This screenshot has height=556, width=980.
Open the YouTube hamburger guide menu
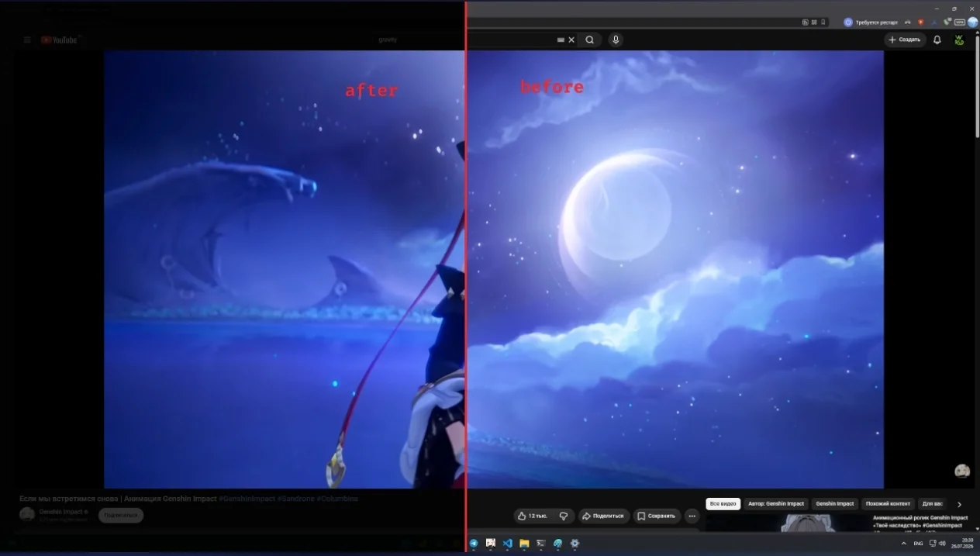(27, 40)
